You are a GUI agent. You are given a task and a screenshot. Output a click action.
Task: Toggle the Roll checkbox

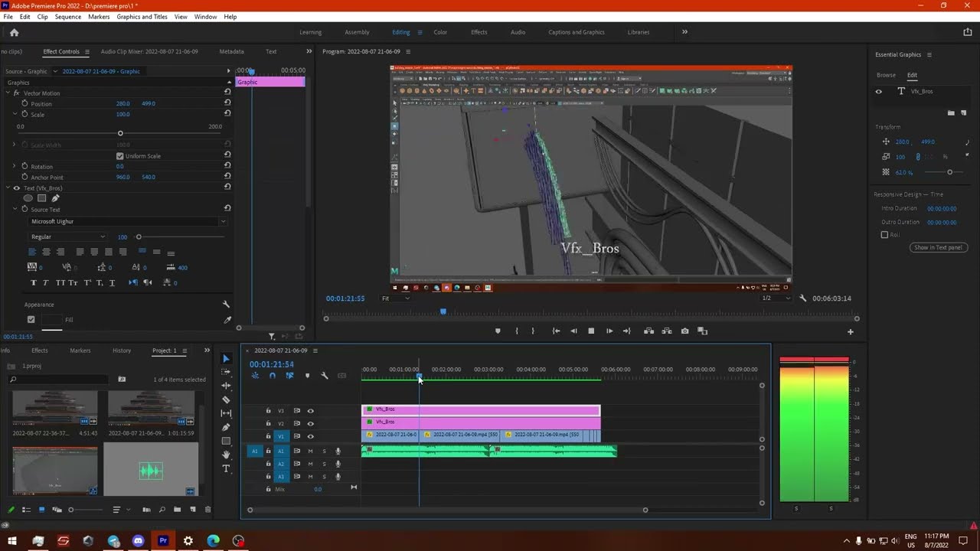[x=884, y=235]
